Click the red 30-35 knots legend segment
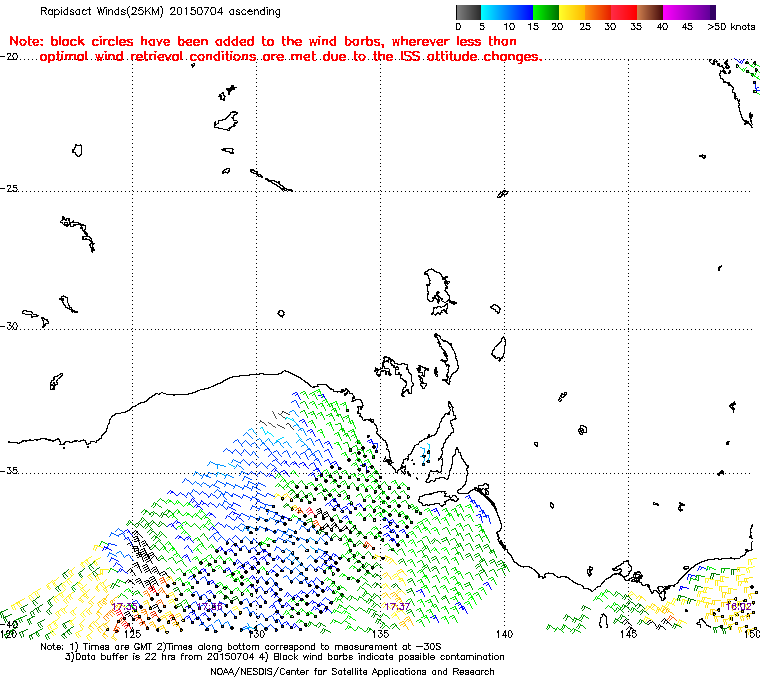This screenshot has height=688, width=760. pos(624,12)
